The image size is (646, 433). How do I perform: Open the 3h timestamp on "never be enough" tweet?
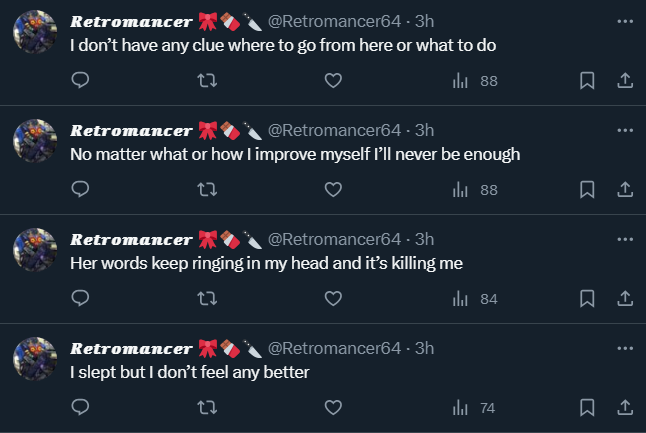(425, 130)
